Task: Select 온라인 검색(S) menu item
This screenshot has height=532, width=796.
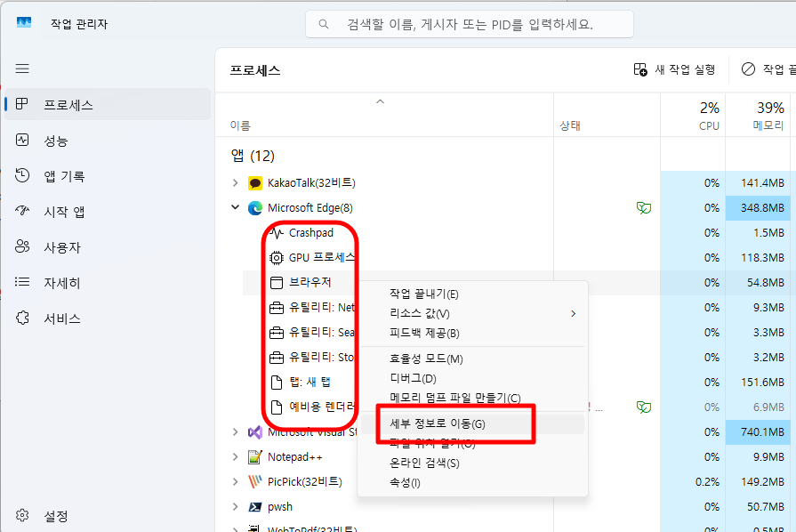Action: [472, 463]
